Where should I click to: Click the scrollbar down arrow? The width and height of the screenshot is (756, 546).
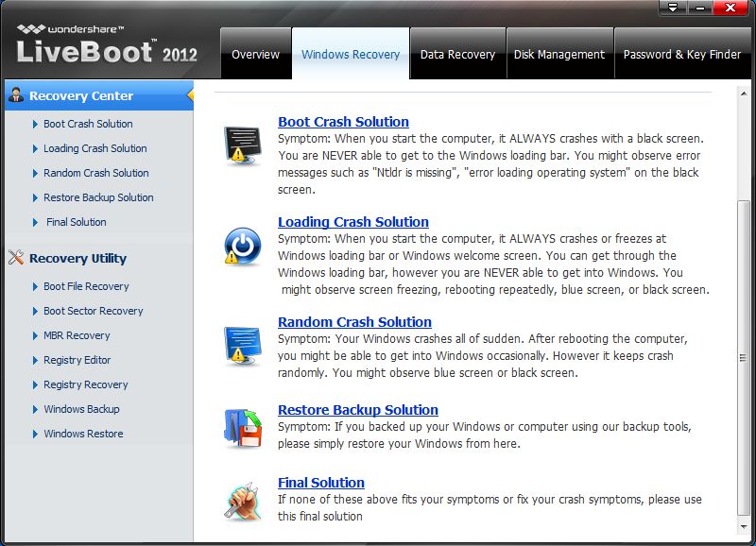click(x=744, y=527)
